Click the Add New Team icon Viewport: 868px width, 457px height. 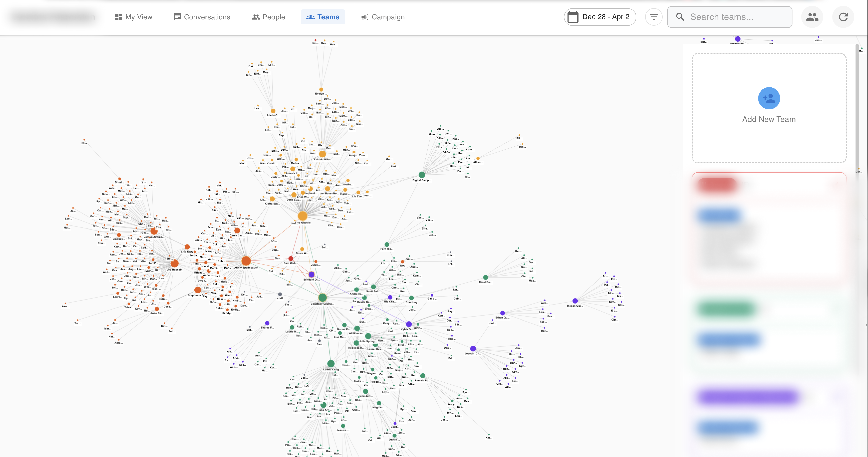click(769, 98)
